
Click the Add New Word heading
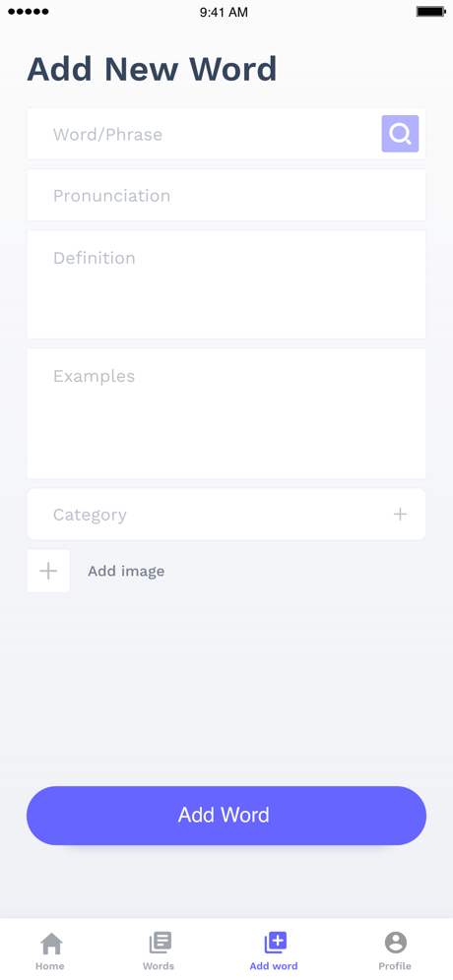pyautogui.click(x=152, y=69)
